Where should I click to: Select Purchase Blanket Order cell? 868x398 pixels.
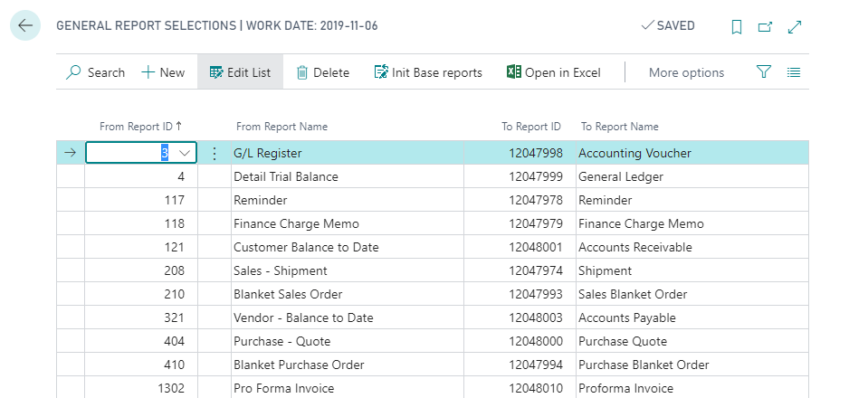tap(692, 365)
